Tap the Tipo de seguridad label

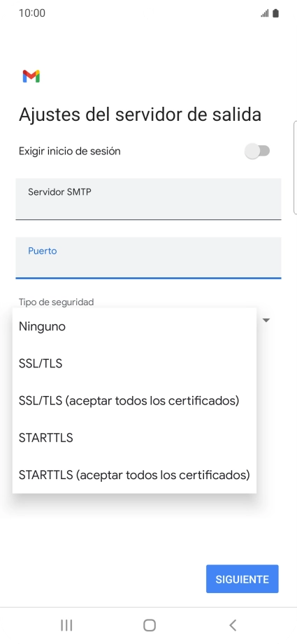pyautogui.click(x=57, y=302)
